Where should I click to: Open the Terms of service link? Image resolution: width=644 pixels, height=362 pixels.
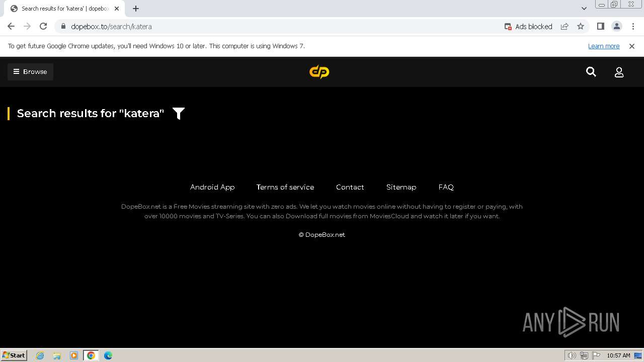point(285,187)
